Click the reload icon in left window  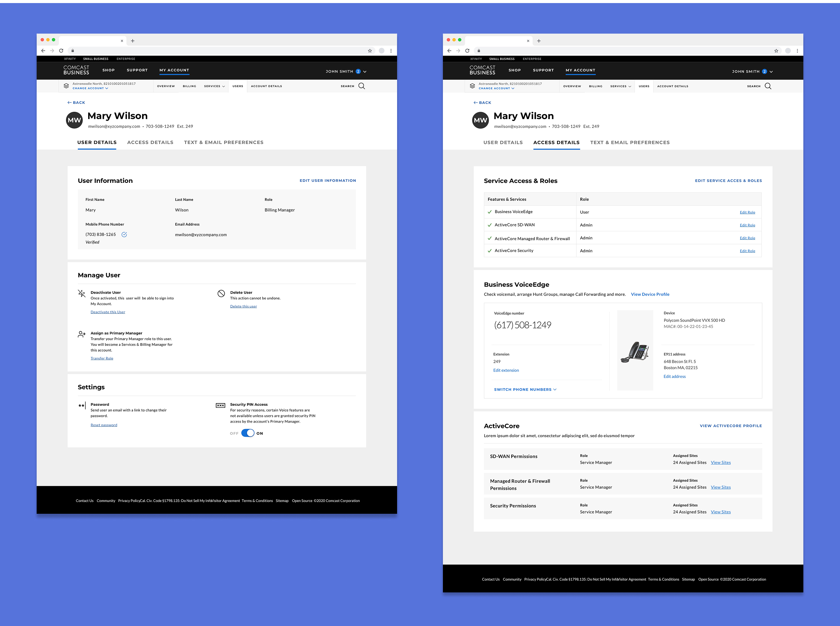coord(61,50)
